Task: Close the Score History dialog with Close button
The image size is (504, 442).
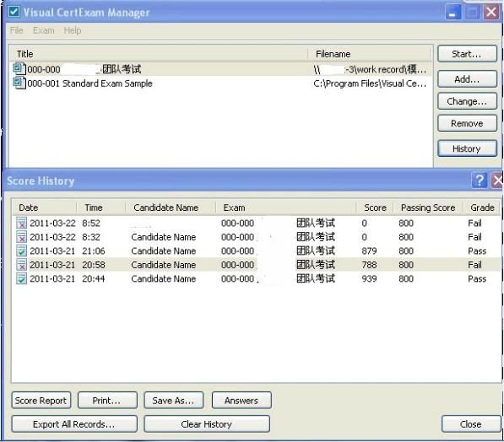Action: tap(471, 424)
